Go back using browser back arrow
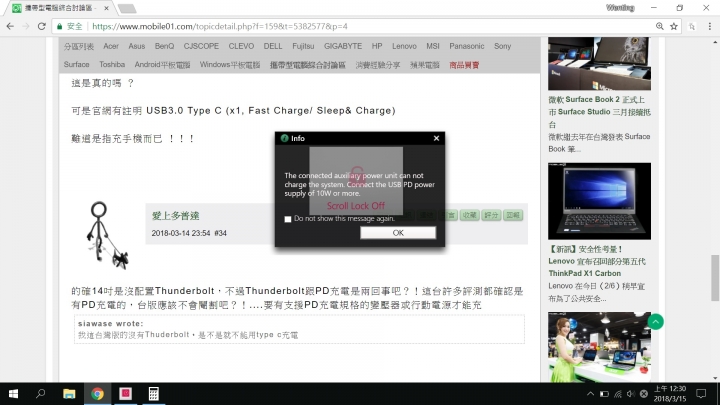Image resolution: width=720 pixels, height=405 pixels. [10, 26]
